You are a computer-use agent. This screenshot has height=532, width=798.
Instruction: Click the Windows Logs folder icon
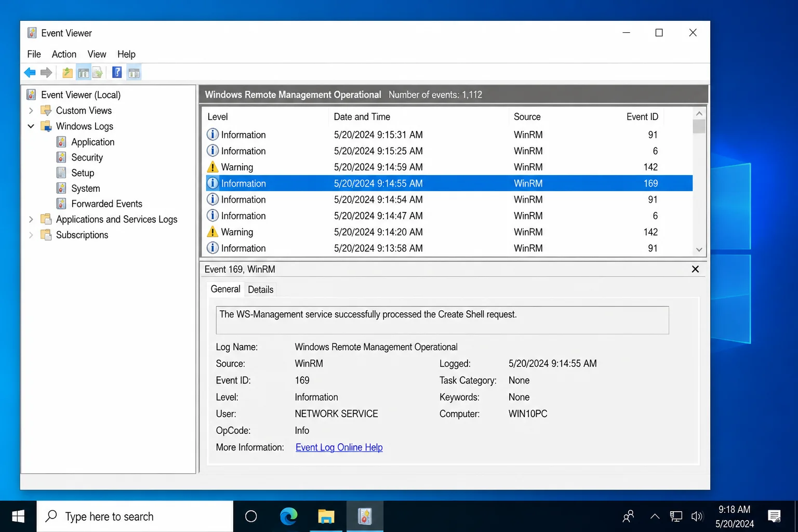point(46,126)
